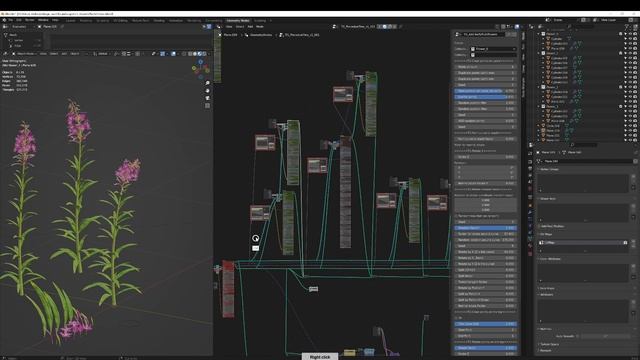Open the Outliner filter funnel dropdown
The image size is (640, 360).
pyautogui.click(x=627, y=27)
